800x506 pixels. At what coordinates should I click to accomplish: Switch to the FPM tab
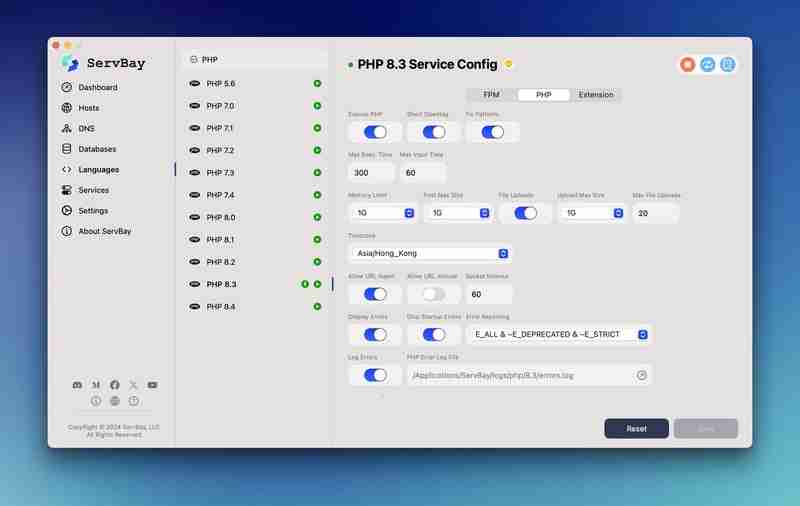pyautogui.click(x=491, y=95)
